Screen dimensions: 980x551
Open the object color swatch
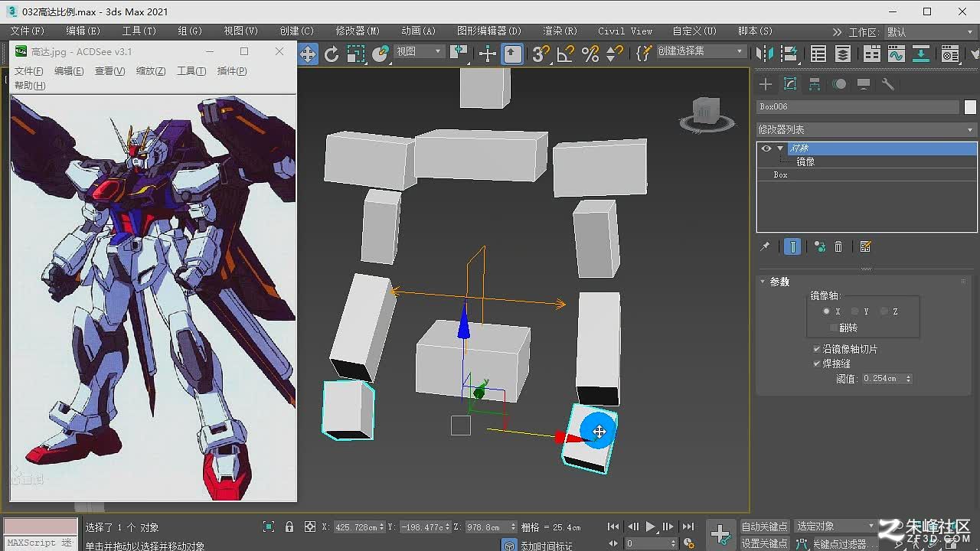(x=970, y=107)
